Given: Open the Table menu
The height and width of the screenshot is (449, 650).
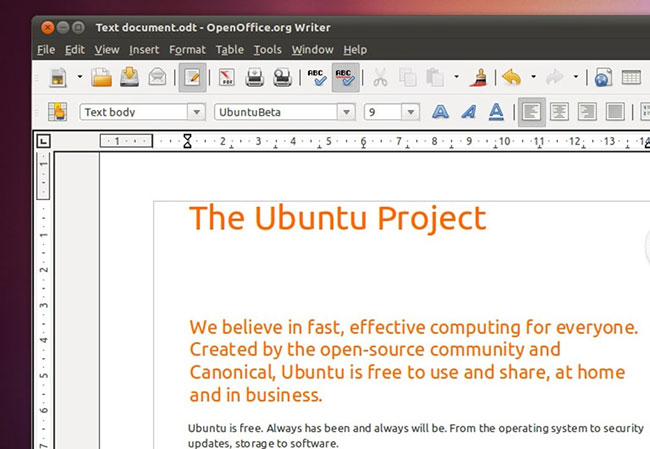Looking at the screenshot, I should click(230, 50).
